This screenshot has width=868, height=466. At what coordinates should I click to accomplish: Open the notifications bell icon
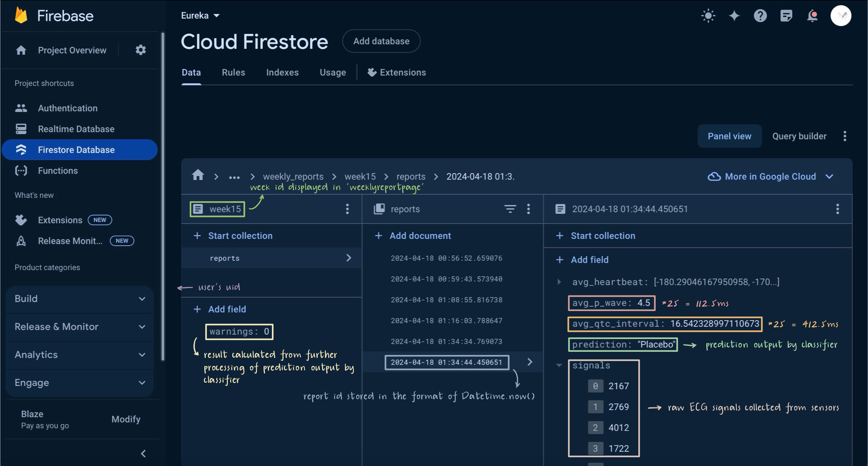point(812,16)
